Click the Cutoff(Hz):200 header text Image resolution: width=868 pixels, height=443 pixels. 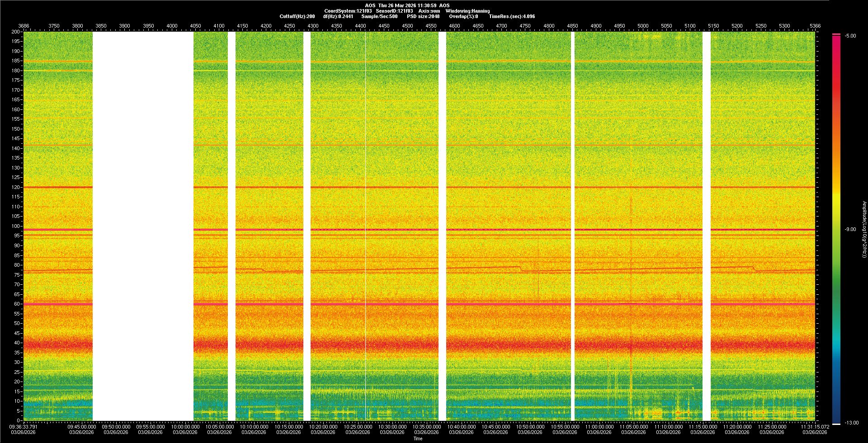297,16
